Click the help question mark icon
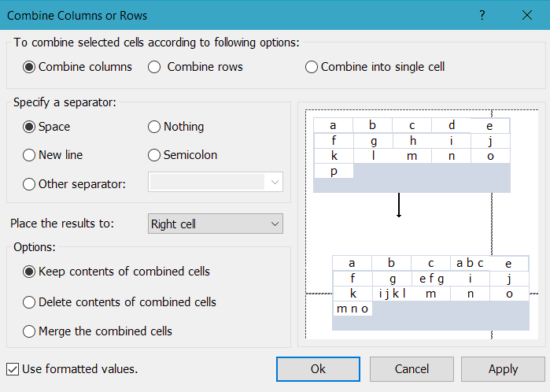This screenshot has width=550, height=392. tap(482, 15)
